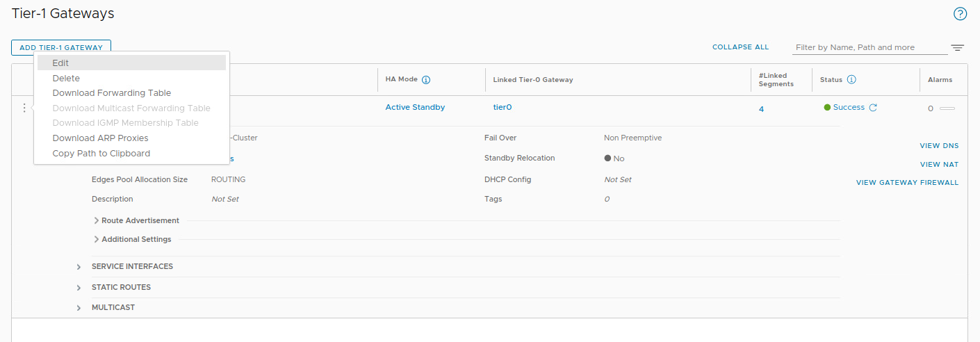Open the filter options icon
This screenshot has height=342, width=980.
[958, 48]
